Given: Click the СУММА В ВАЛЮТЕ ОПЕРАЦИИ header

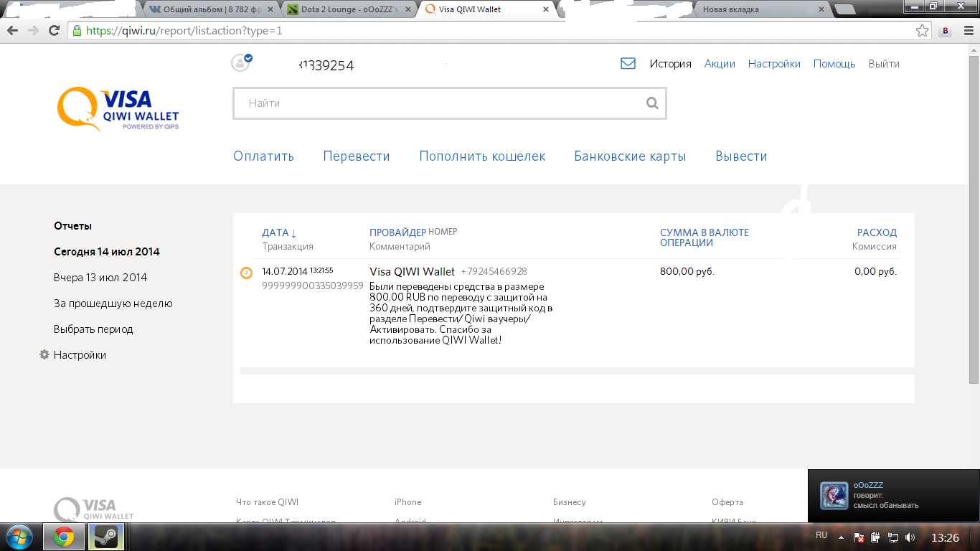Looking at the screenshot, I should (705, 237).
